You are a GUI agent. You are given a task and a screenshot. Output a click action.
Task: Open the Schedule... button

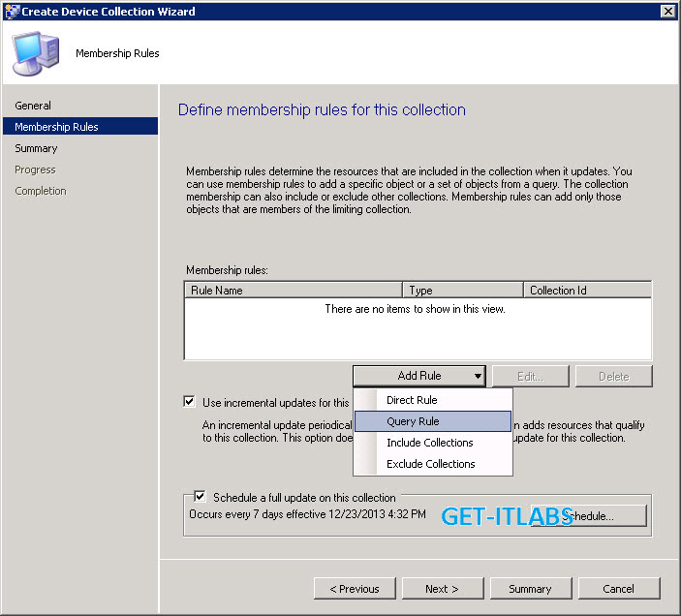(x=589, y=515)
